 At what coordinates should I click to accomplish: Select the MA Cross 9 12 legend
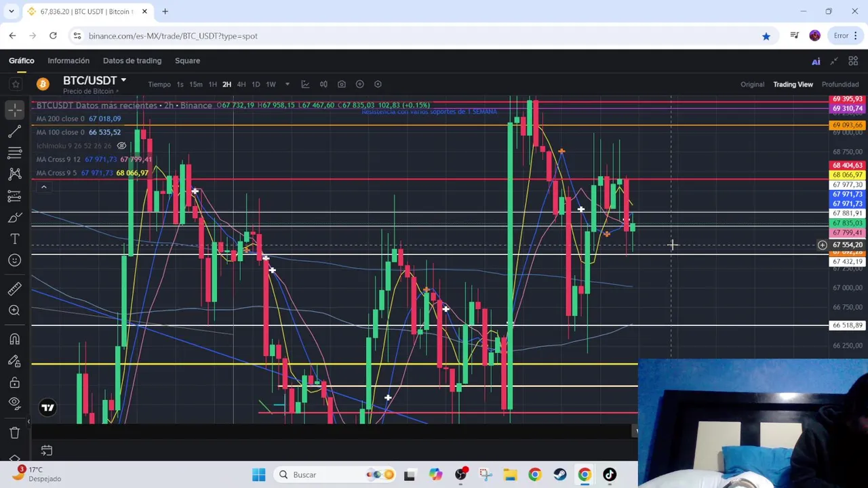(93, 159)
